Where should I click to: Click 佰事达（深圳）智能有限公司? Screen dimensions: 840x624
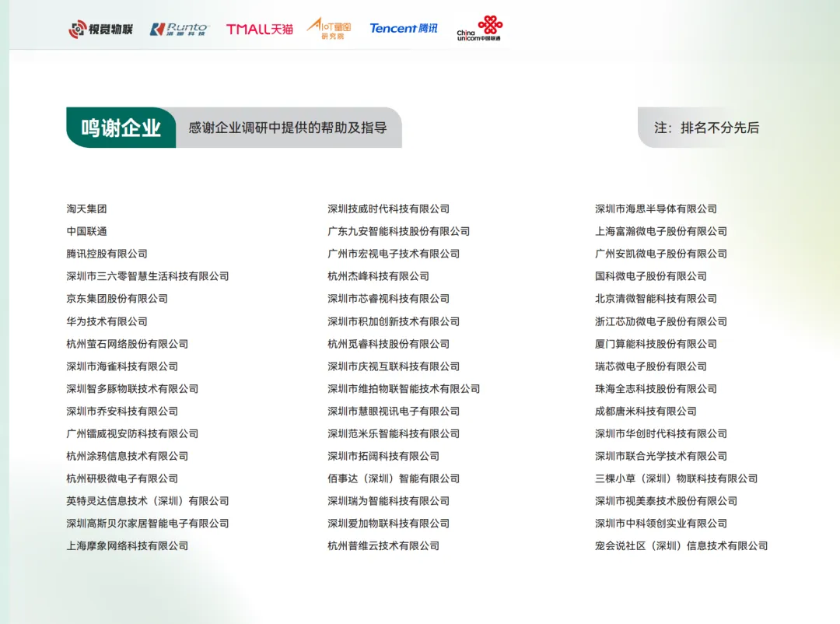click(x=394, y=479)
